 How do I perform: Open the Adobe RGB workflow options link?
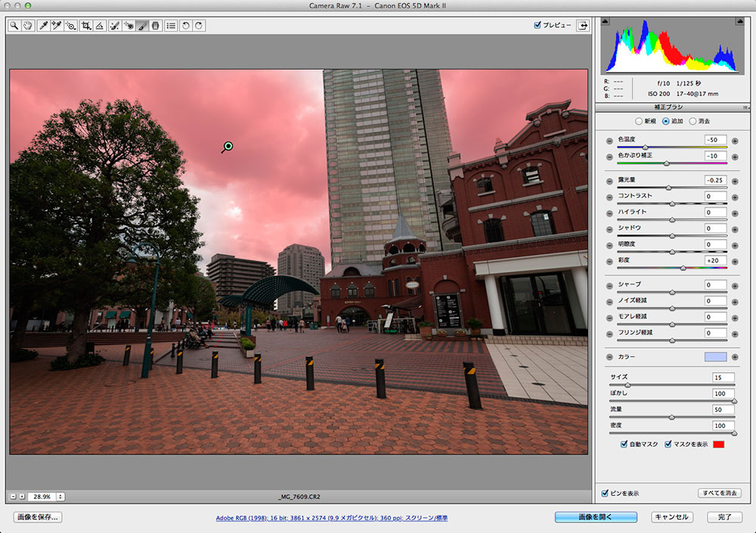[x=332, y=518]
